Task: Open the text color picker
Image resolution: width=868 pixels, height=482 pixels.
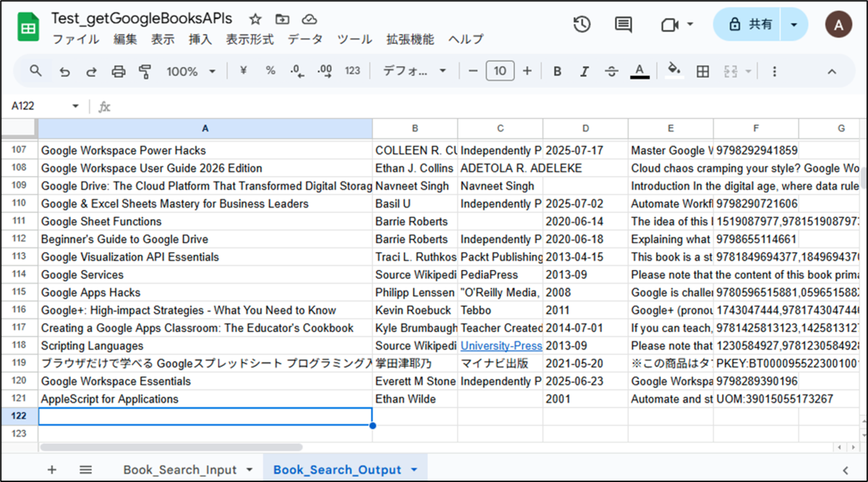Action: click(639, 71)
